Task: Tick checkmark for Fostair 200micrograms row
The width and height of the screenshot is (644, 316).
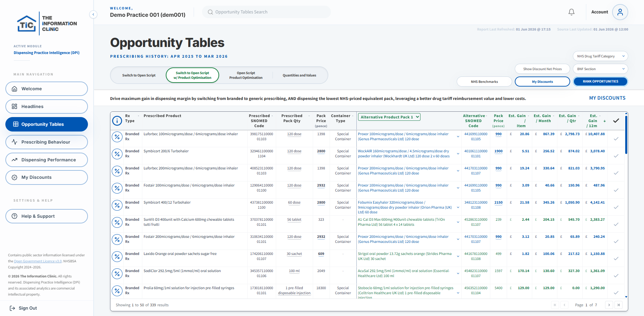Action: click(616, 242)
